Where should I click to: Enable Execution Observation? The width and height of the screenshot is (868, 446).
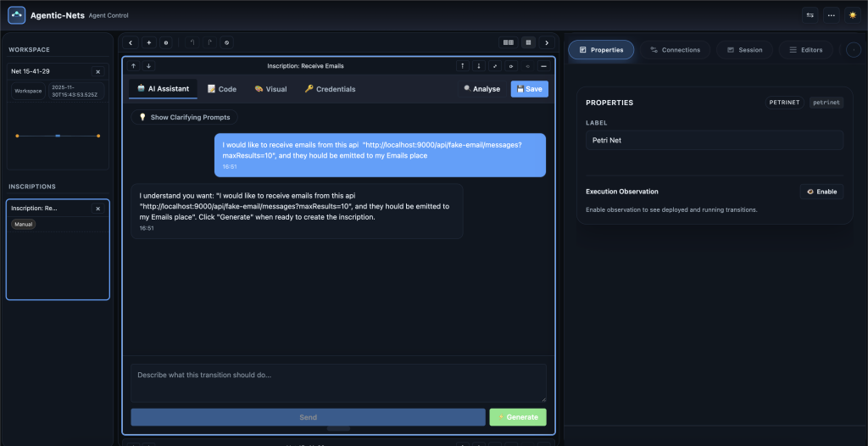[x=821, y=192]
